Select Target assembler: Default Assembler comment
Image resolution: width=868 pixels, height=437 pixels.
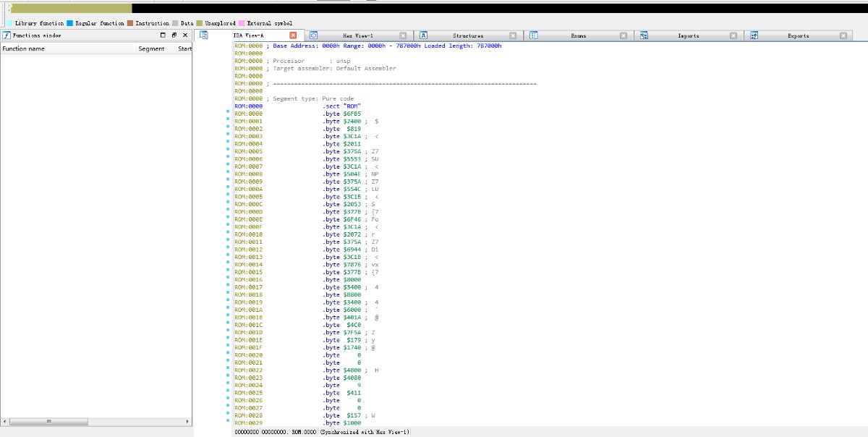331,69
